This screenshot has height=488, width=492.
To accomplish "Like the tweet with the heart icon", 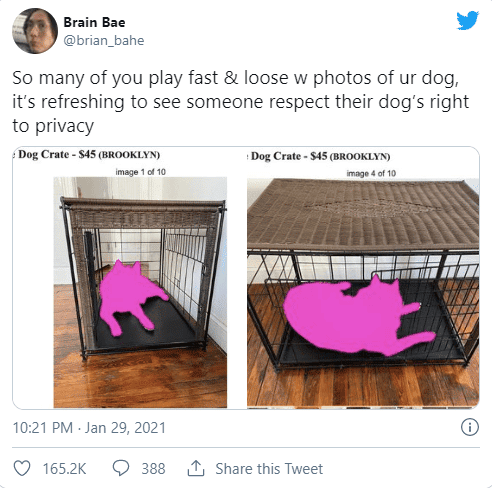I will tap(22, 468).
